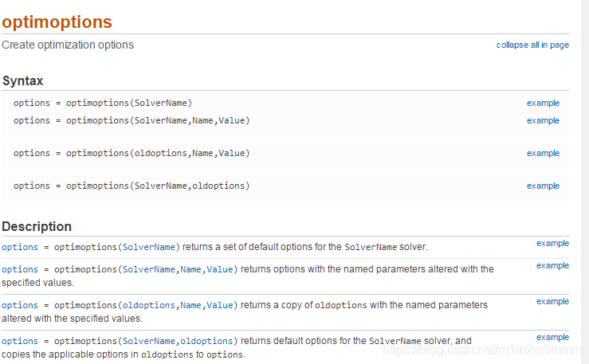Click "Value" argument link in second description row
Image resolution: width=589 pixels, height=364 pixels.
[x=220, y=269]
